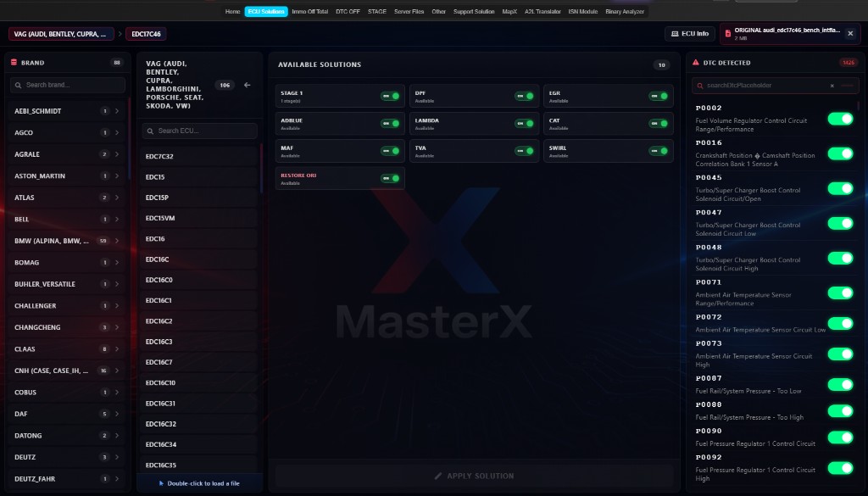The image size is (868, 496).
Task: Click the red file icon of ORIGINAL file
Action: [727, 34]
